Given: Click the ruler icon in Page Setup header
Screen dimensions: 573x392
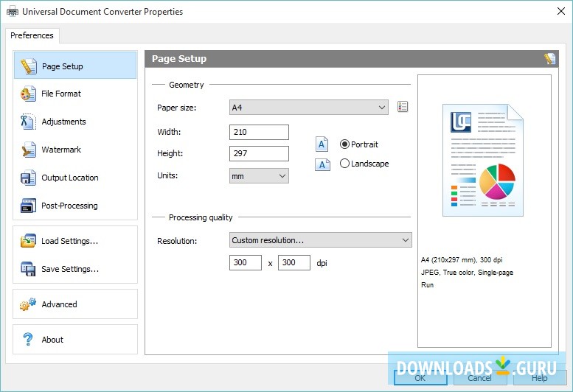Looking at the screenshot, I should point(549,59).
